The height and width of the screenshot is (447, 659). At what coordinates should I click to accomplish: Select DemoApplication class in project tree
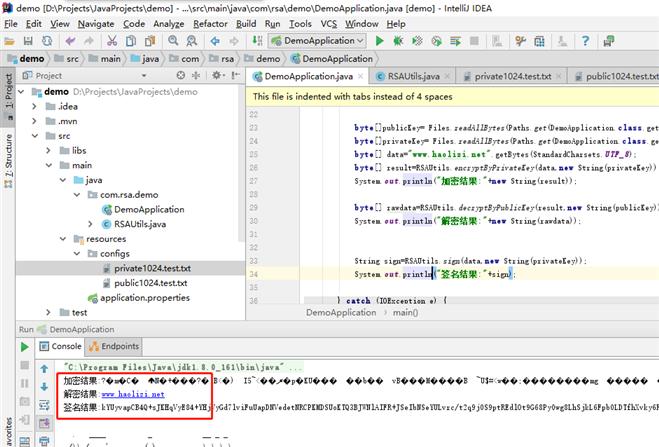click(x=149, y=210)
